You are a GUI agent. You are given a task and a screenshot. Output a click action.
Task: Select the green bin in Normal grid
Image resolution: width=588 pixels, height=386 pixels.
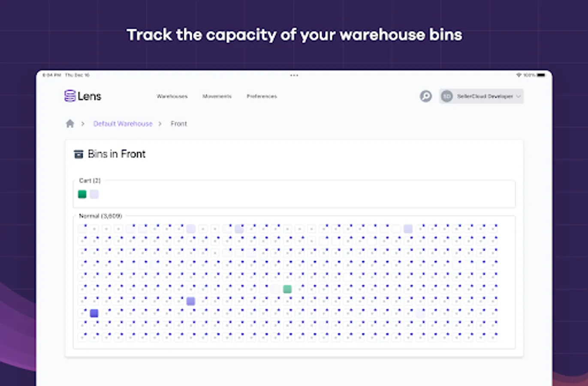click(287, 289)
